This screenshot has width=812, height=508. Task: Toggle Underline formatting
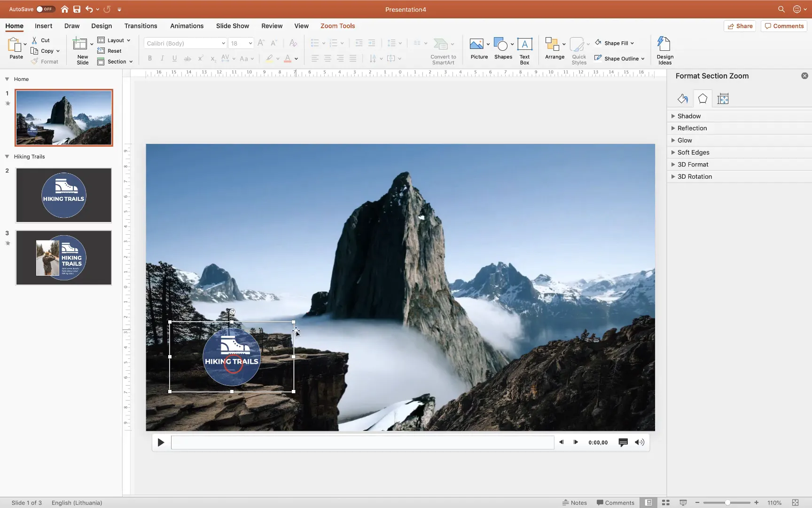pyautogui.click(x=174, y=58)
